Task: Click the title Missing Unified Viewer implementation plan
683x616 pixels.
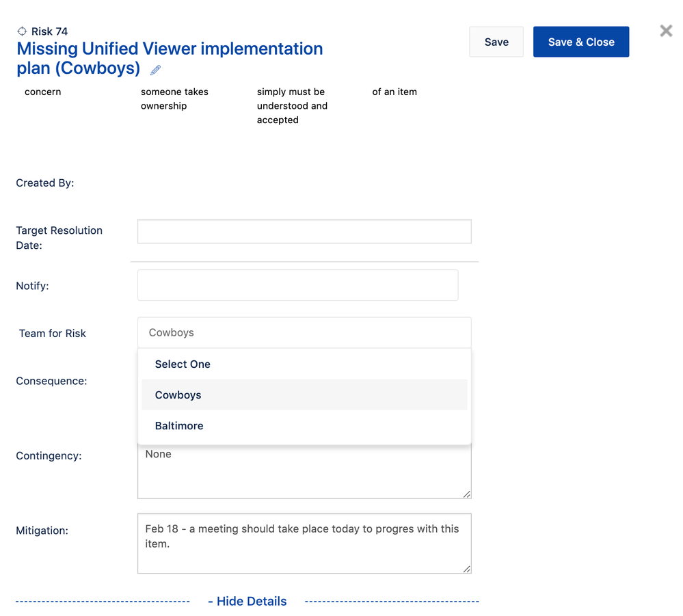Action: coord(170,58)
